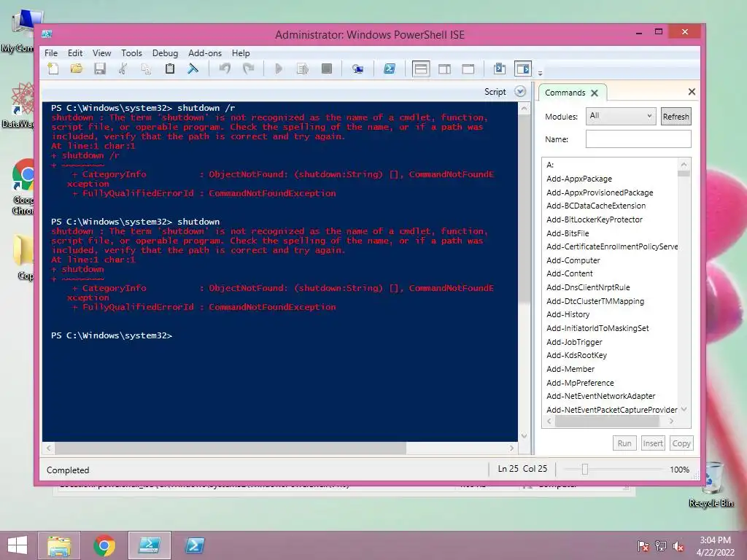747x560 pixels.
Task: Select Add-BCDataCacheExtension command
Action: point(596,206)
